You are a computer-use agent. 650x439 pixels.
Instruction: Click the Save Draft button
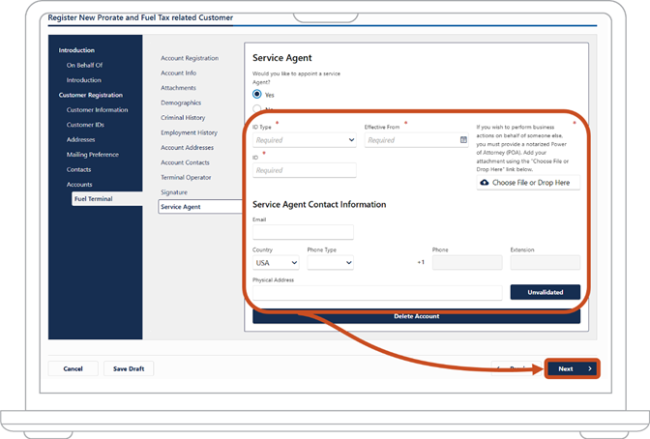[x=129, y=369]
